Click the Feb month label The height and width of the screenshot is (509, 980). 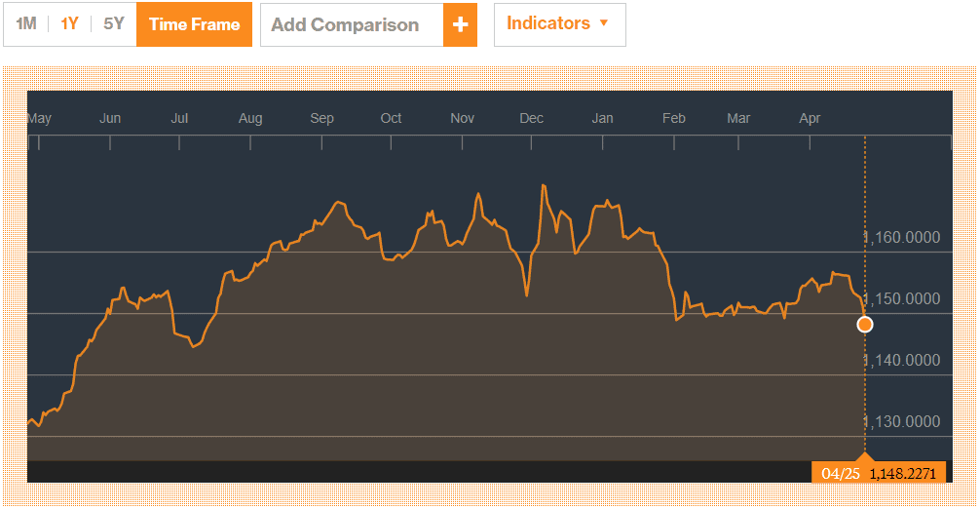674,118
